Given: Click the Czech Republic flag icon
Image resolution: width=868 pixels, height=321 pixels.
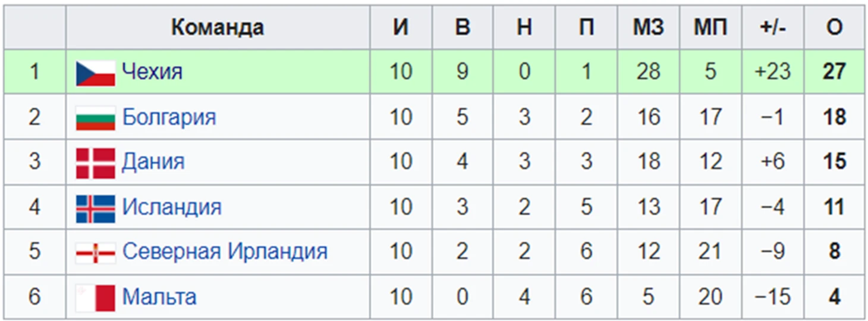Looking at the screenshot, I should tap(95, 73).
